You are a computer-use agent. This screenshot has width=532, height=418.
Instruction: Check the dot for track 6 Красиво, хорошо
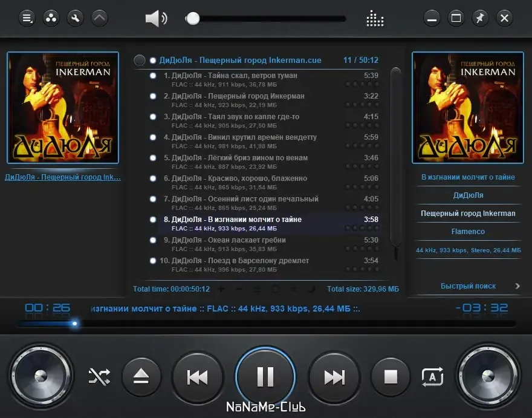pos(153,178)
